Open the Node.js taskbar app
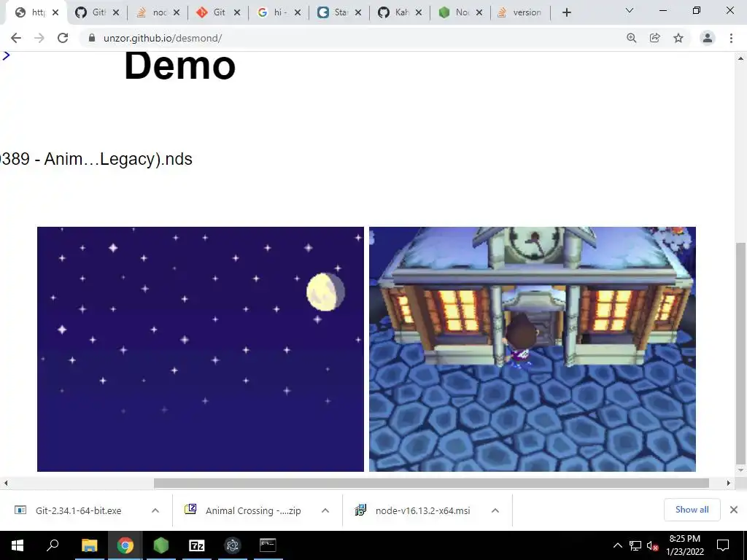The height and width of the screenshot is (560, 747). pos(161,545)
